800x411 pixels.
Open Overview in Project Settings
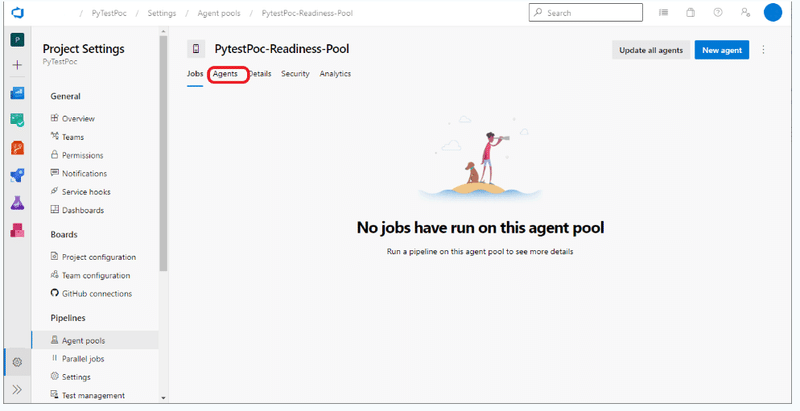78,118
